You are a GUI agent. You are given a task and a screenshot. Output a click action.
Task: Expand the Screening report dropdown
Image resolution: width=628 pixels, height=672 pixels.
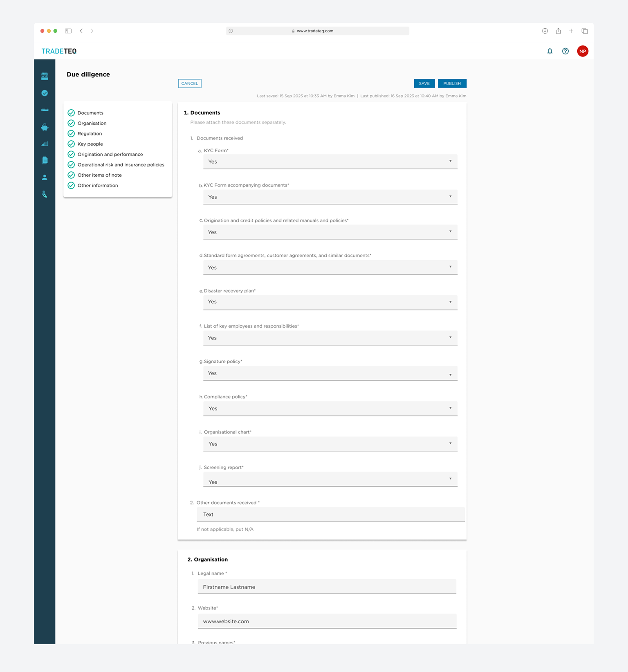point(330,479)
